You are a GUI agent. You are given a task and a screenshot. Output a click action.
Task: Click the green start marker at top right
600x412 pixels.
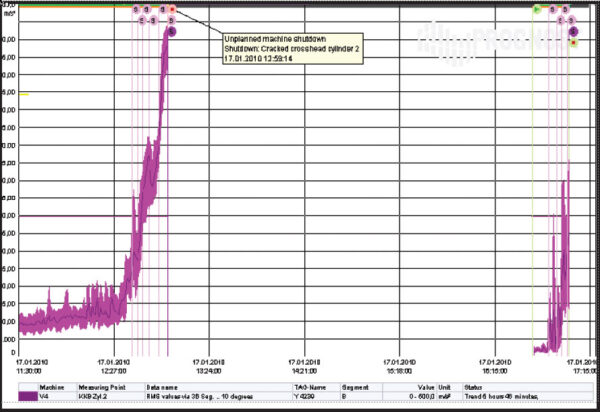pyautogui.click(x=536, y=9)
